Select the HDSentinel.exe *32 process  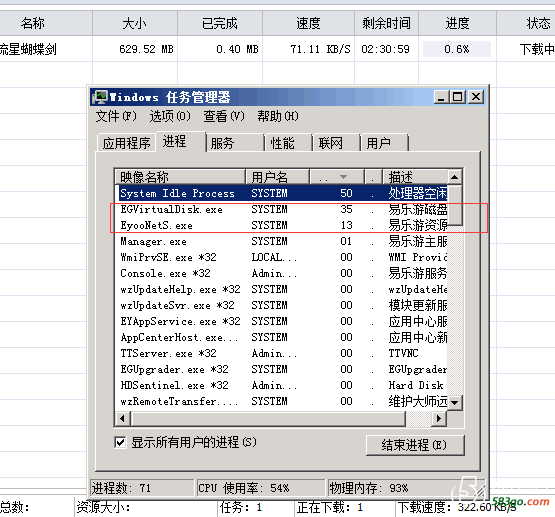(x=281, y=385)
